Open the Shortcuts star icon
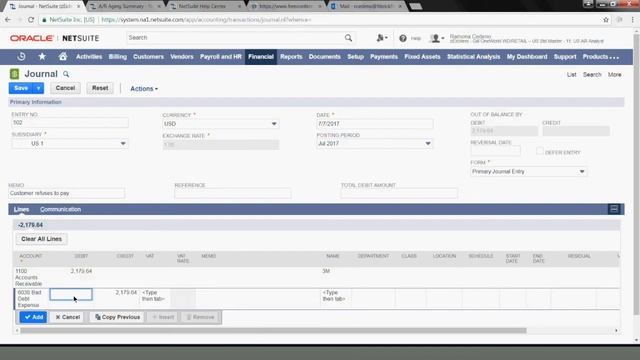The height and width of the screenshot is (360, 640). click(42, 57)
